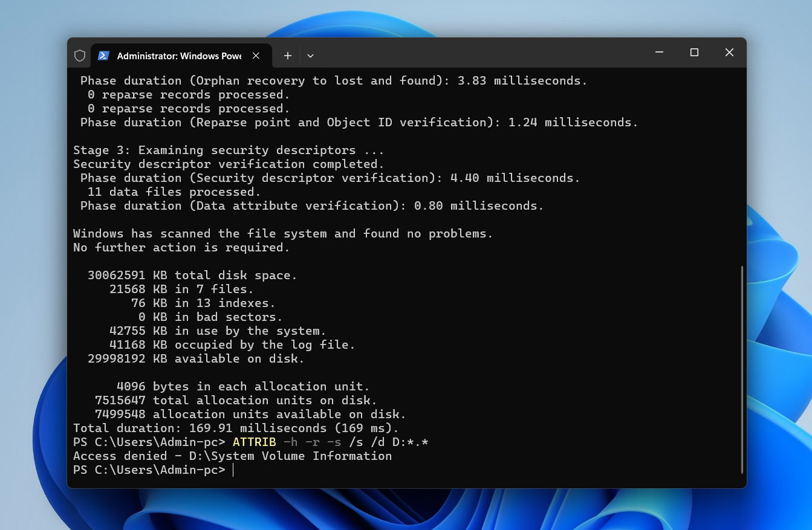Click the '42755 KB in use by the system' line

218,331
